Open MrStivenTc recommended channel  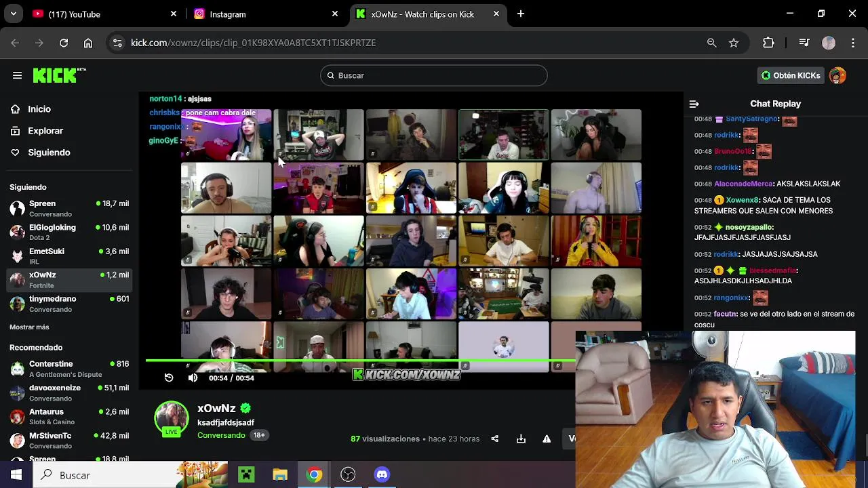[x=69, y=441]
